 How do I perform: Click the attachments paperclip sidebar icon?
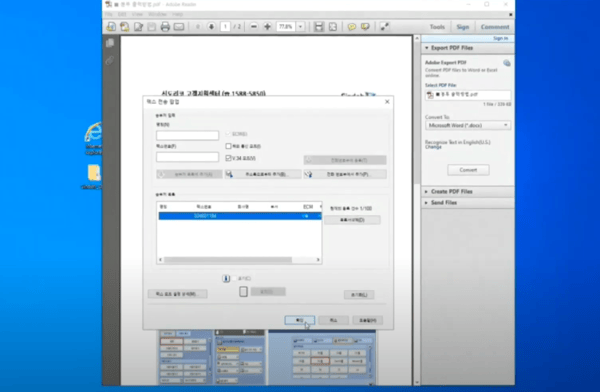click(110, 60)
